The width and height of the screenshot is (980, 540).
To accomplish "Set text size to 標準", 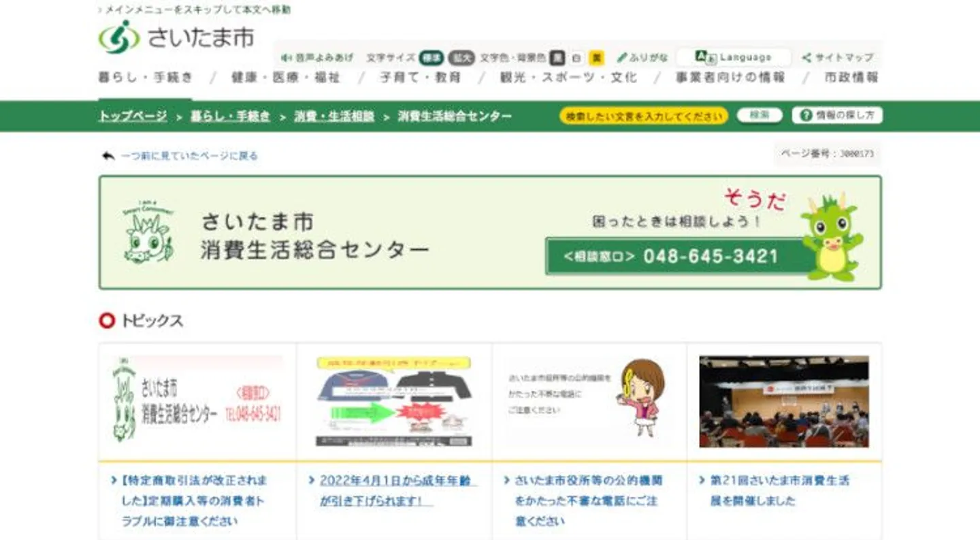I will (431, 58).
